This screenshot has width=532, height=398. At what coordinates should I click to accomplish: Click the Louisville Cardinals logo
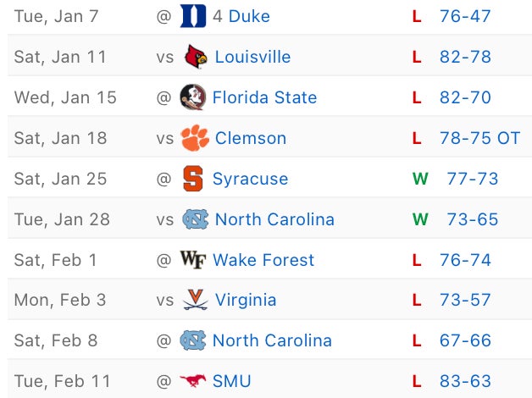pos(196,57)
